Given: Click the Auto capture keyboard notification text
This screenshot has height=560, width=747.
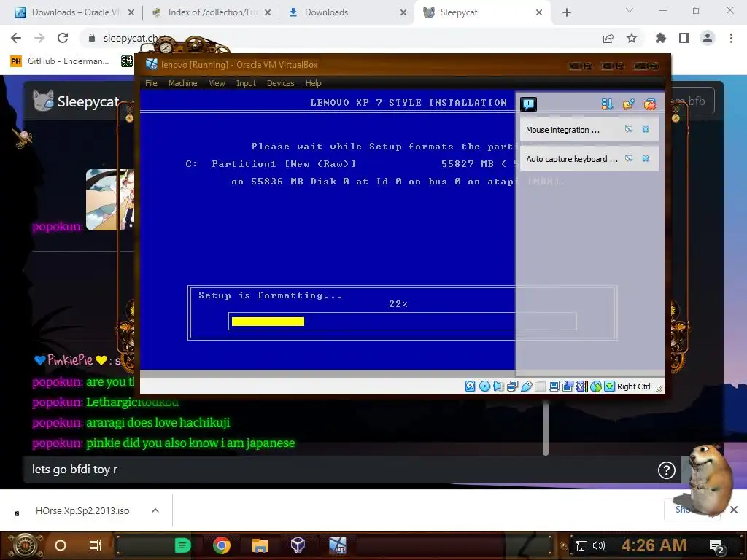Looking at the screenshot, I should [572, 158].
